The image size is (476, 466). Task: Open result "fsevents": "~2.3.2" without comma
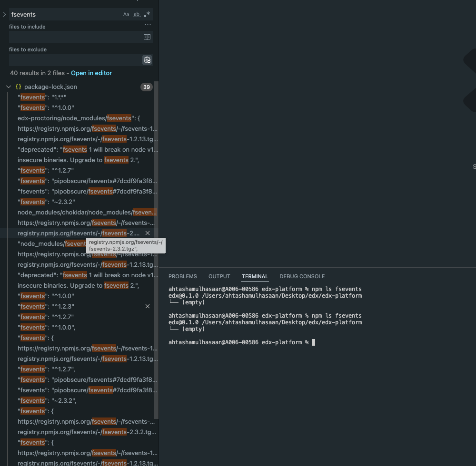click(46, 202)
